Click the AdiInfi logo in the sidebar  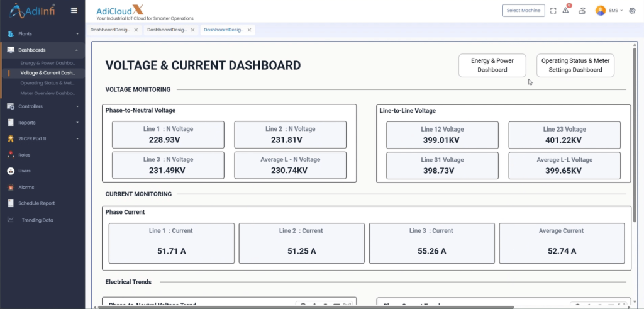pyautogui.click(x=32, y=11)
